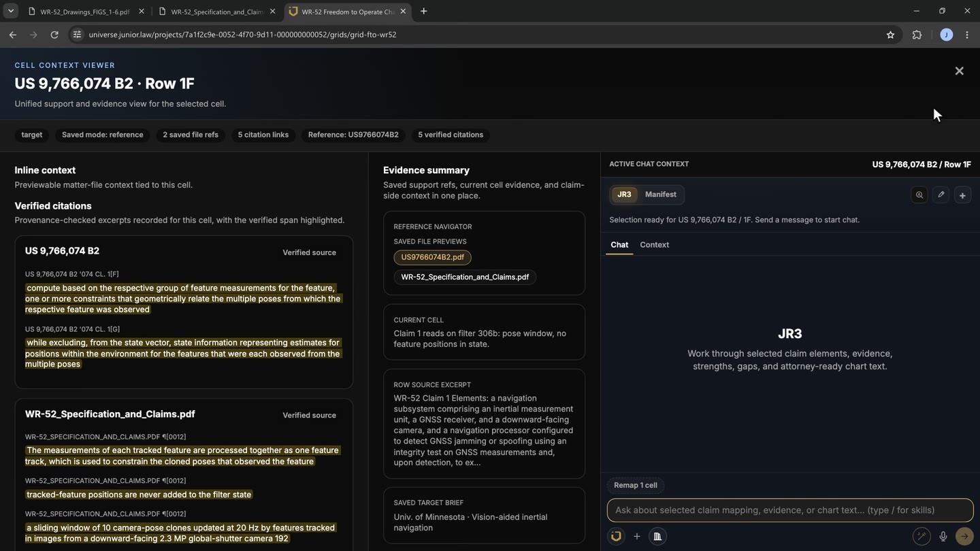The image size is (980, 551).
Task: Click the browser address bar URL
Action: [242, 35]
